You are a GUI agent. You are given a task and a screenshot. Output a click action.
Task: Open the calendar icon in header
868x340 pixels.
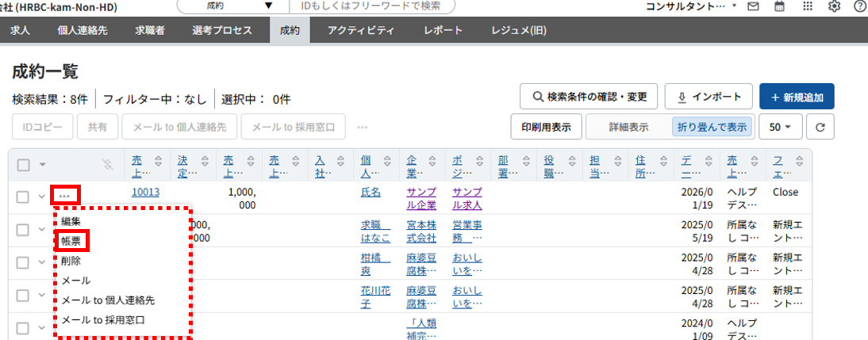click(780, 6)
